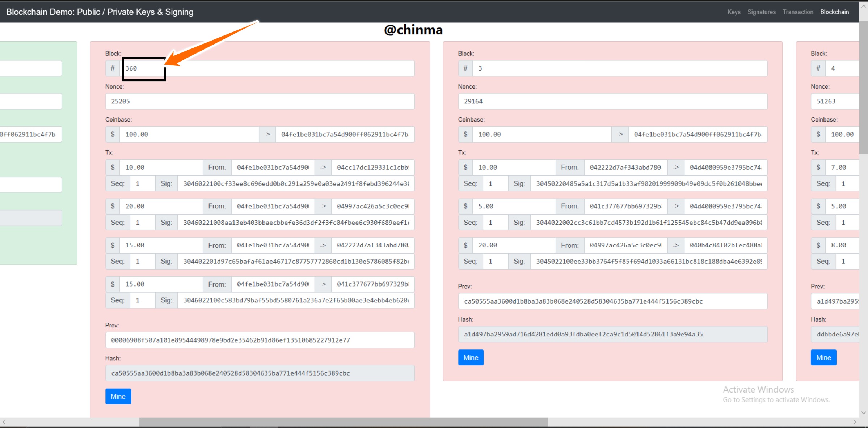This screenshot has width=868, height=428.
Task: Go to the Transaction page
Action: pos(798,12)
